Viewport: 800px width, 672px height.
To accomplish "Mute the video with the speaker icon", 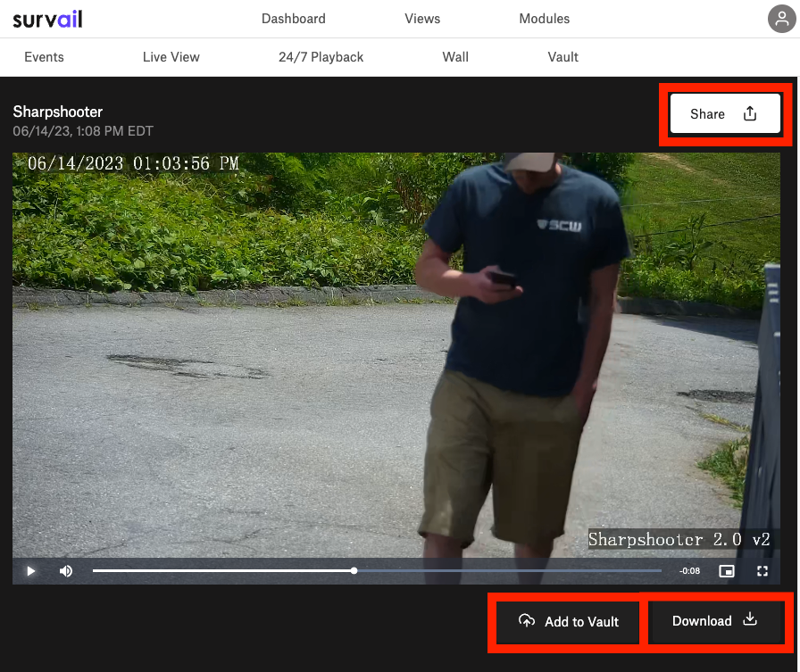I will (x=66, y=571).
